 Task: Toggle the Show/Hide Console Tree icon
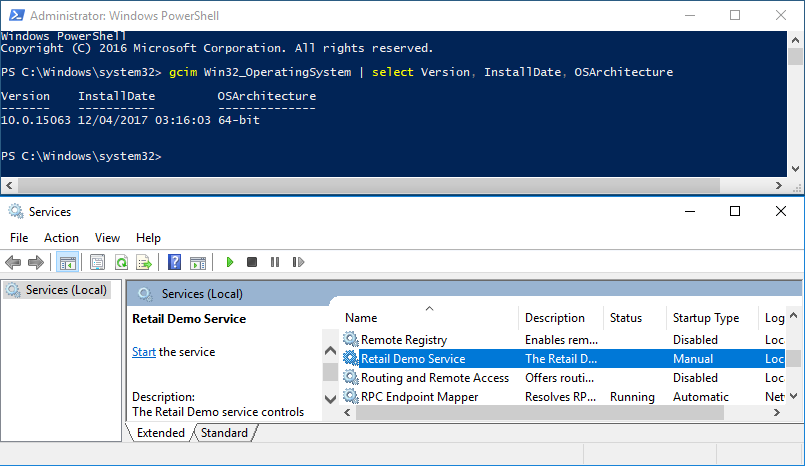(68, 263)
